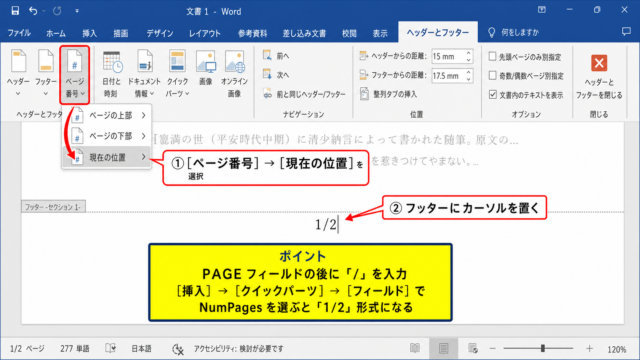640x360 pixels.
Task: Go to 次へ next footer
Action: click(x=276, y=75)
